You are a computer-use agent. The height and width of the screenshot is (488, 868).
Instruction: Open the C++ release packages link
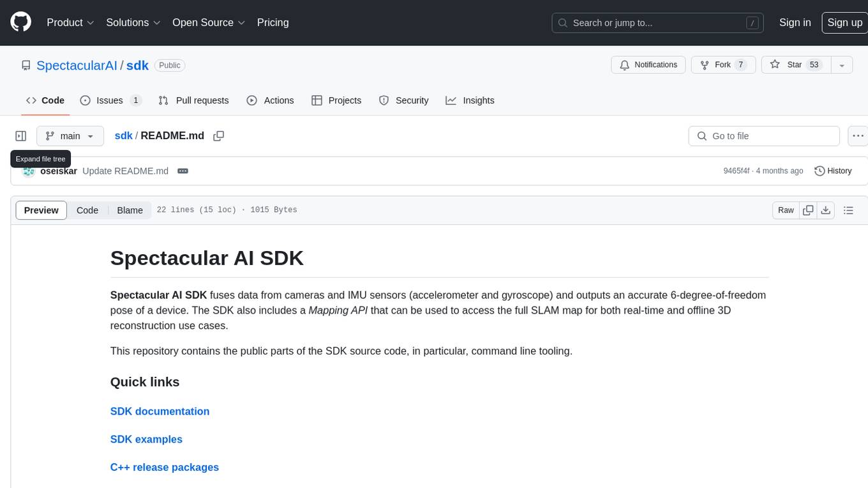(x=165, y=468)
